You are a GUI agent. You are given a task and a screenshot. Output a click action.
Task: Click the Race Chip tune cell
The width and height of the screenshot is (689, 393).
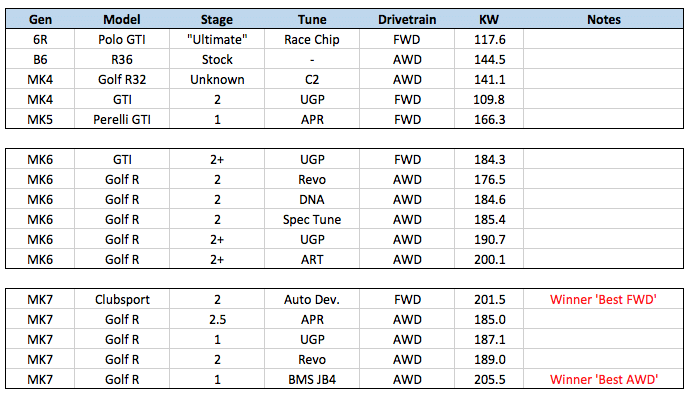pos(312,40)
